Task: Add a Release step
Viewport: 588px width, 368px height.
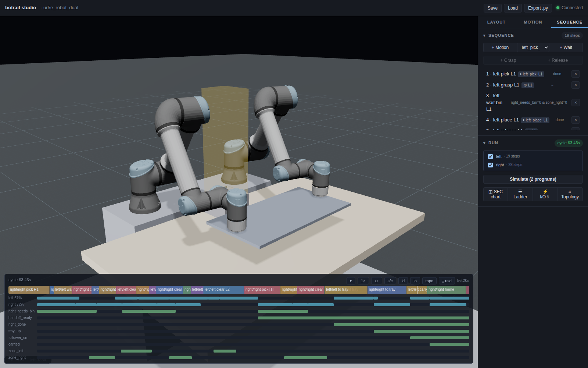Action: point(558,60)
